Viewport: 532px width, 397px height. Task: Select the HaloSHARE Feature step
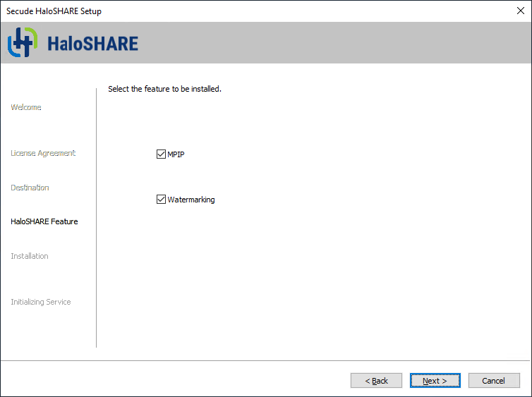click(x=44, y=221)
